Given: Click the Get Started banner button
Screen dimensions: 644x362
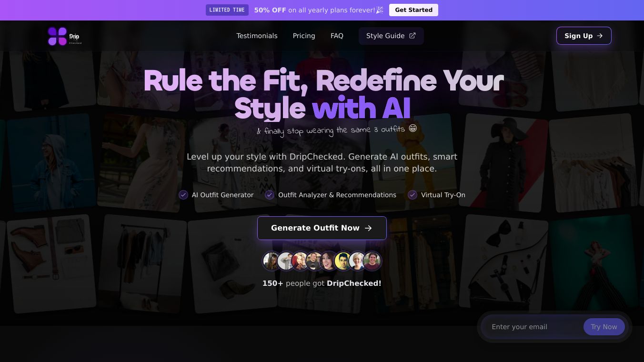Looking at the screenshot, I should (x=413, y=10).
